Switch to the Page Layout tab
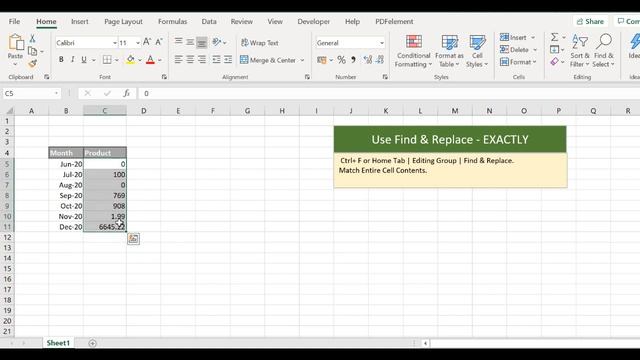The width and height of the screenshot is (640, 360). tap(123, 22)
